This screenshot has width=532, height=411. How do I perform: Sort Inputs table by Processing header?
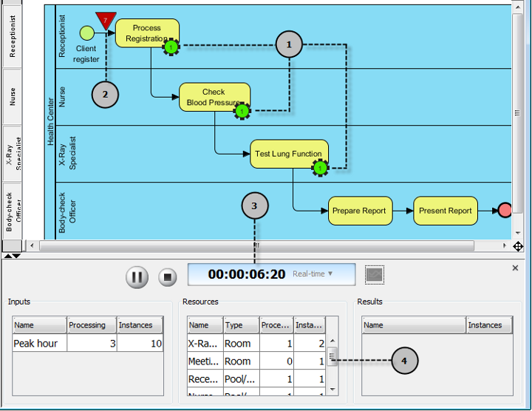point(92,325)
